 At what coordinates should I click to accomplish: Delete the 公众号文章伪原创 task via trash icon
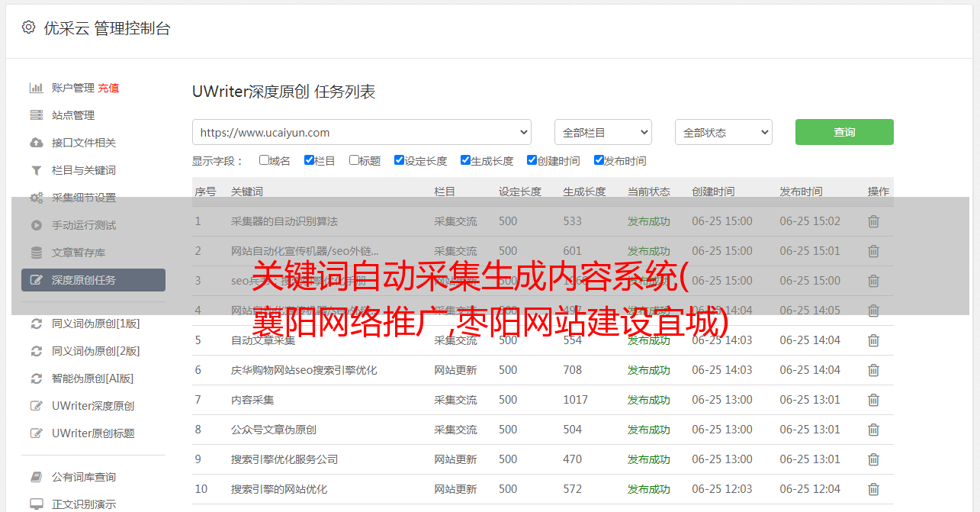pos(873,430)
